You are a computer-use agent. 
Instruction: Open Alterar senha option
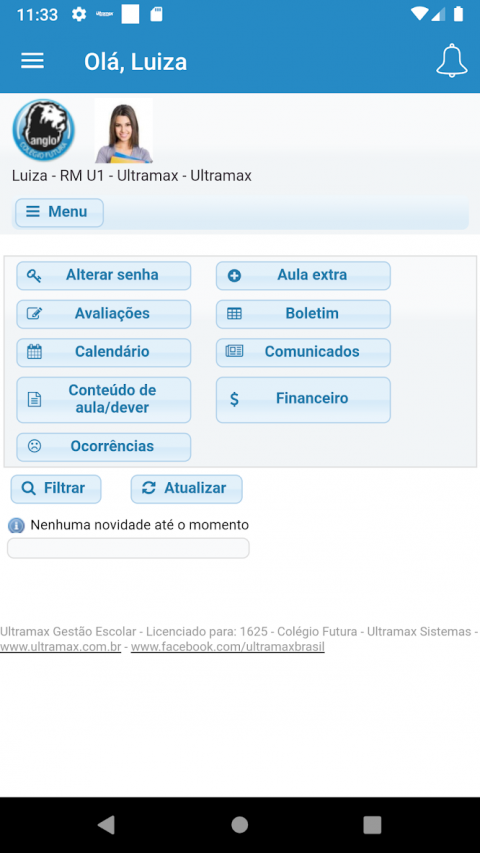103,275
